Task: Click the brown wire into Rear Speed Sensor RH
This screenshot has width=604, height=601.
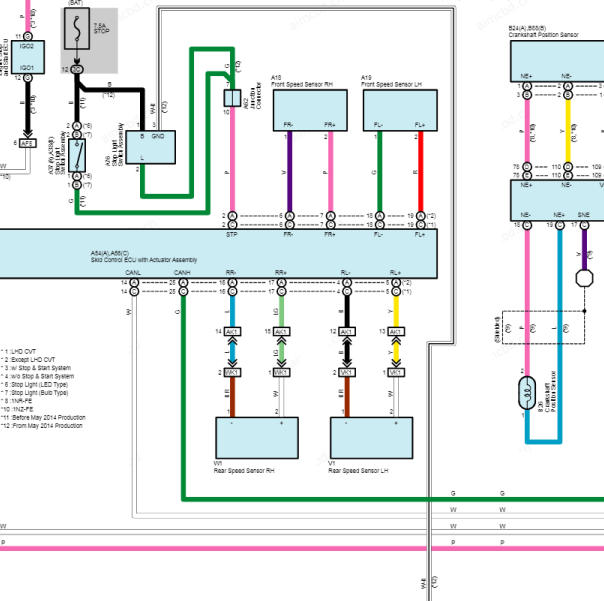Action: [x=232, y=397]
